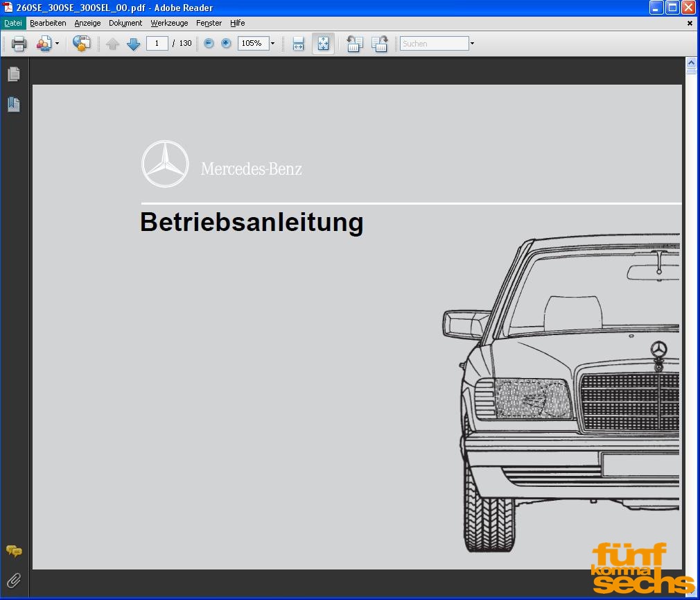The image size is (700, 600).
Task: Open the Anzeige menu
Action: (x=87, y=23)
